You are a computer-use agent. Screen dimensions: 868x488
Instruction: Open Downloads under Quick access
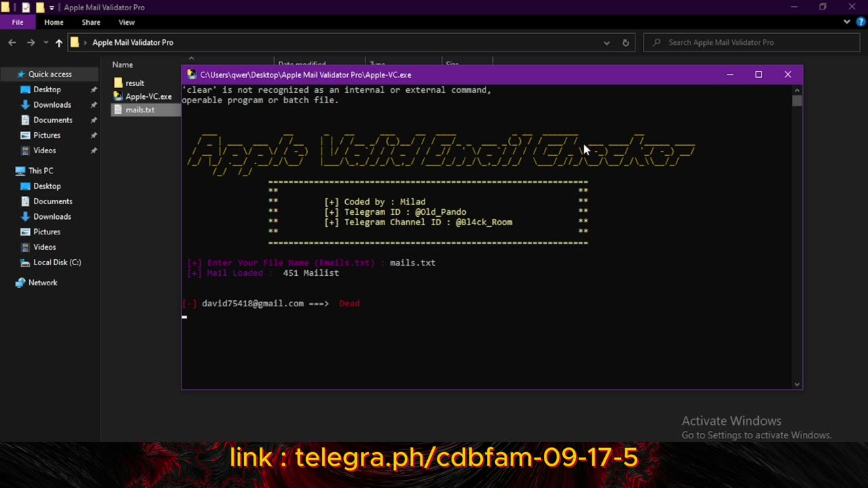tap(52, 105)
